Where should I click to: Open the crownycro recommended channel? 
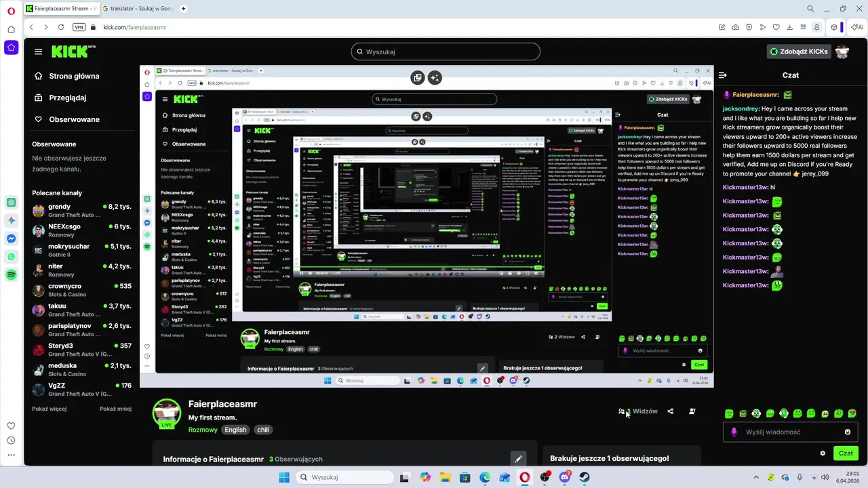[82, 290]
